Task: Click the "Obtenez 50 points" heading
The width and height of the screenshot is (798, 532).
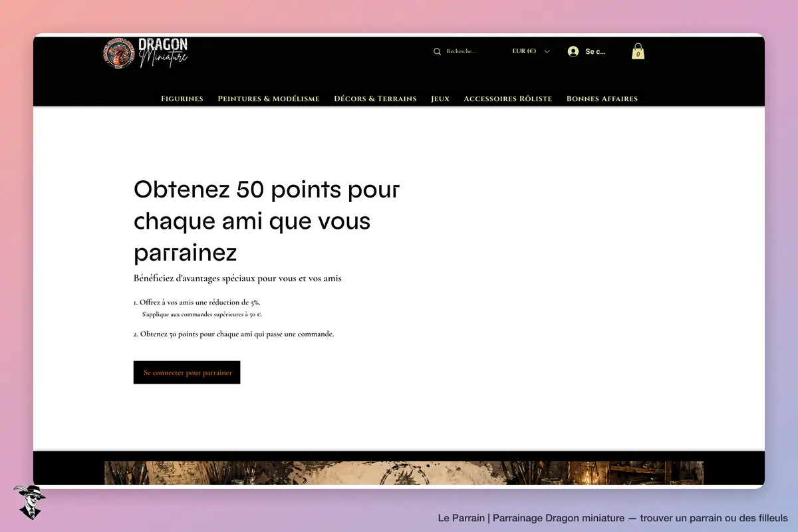Action: (267, 221)
